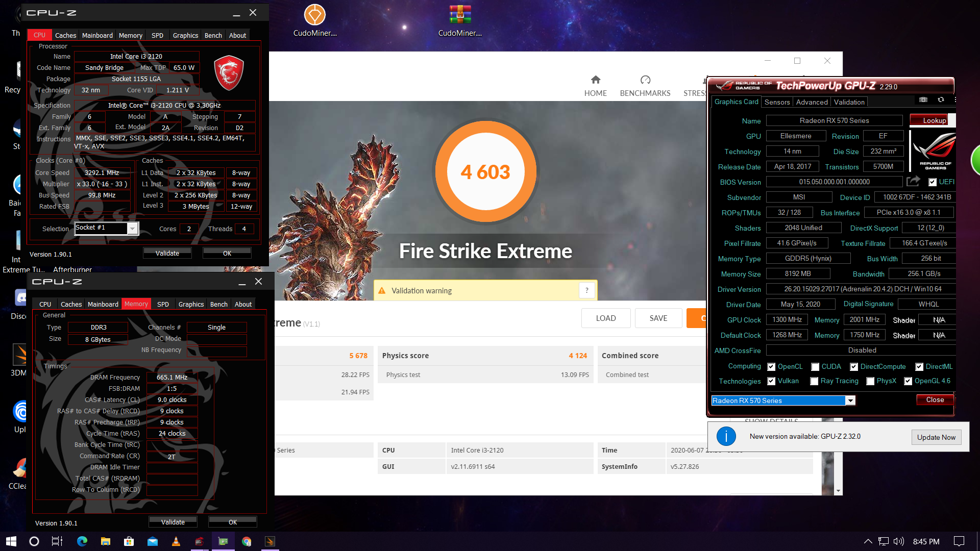Toggle the PhysX checkbox

(870, 381)
